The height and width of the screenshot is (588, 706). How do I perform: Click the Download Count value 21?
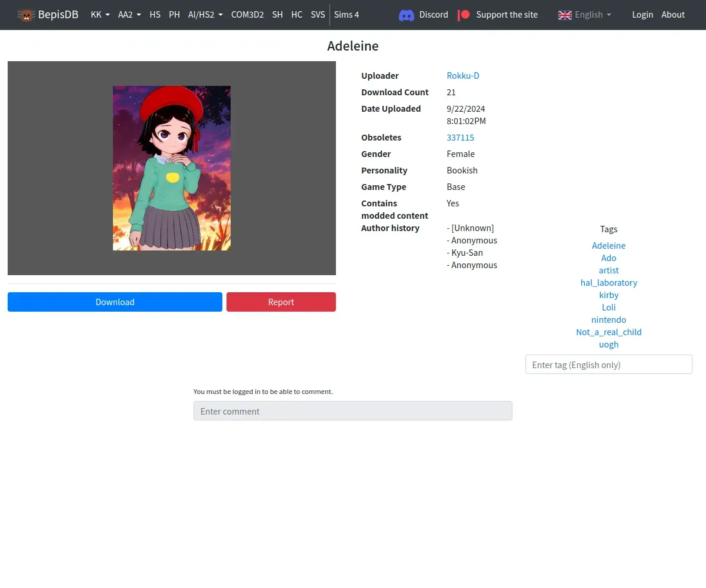click(x=451, y=92)
